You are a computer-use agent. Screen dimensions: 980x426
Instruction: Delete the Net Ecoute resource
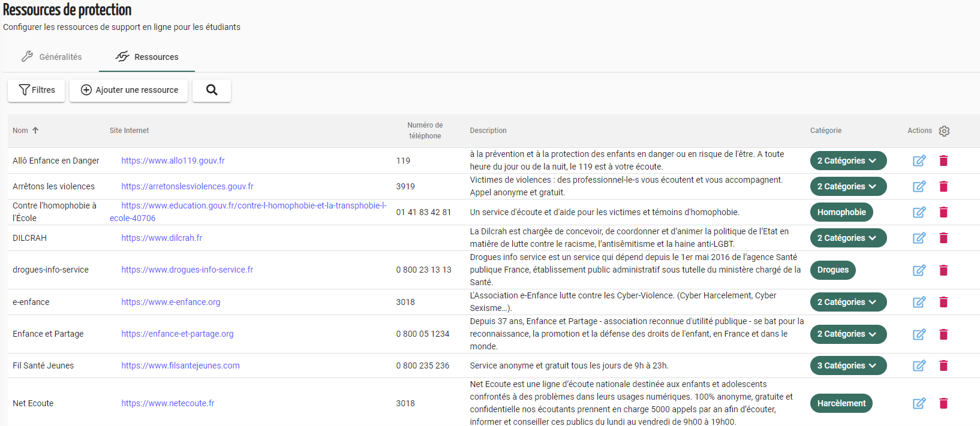[943, 403]
